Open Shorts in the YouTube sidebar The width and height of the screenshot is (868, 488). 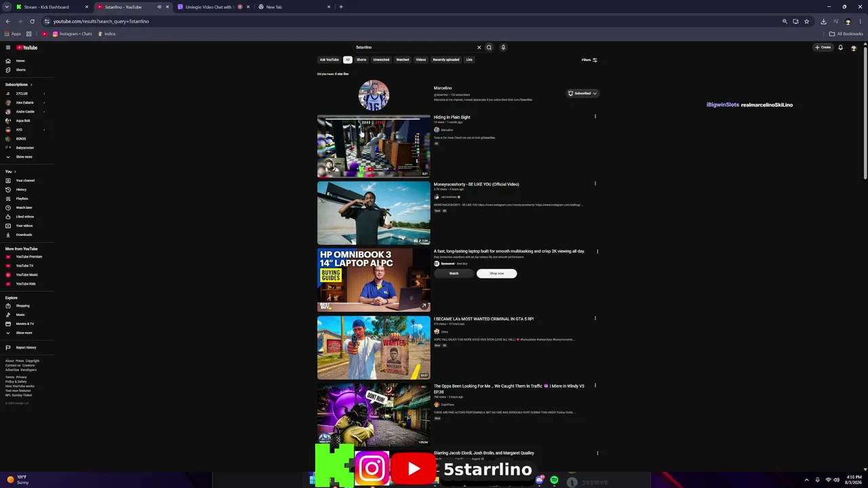click(x=20, y=70)
